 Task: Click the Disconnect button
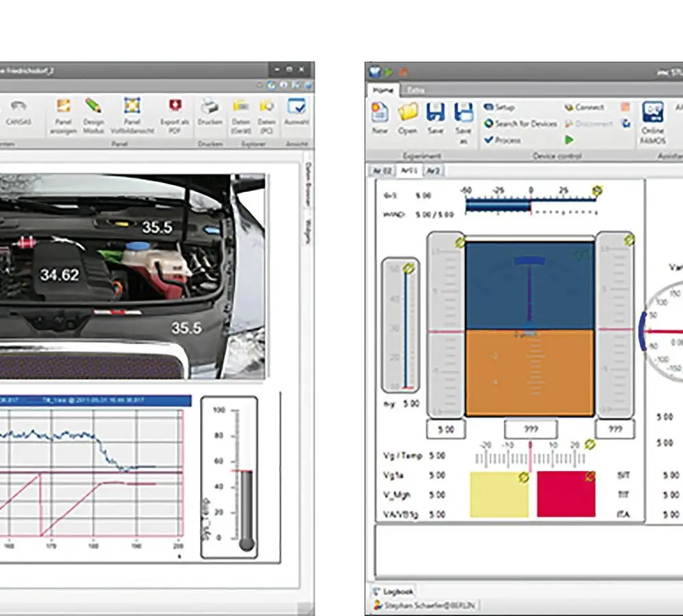(589, 124)
